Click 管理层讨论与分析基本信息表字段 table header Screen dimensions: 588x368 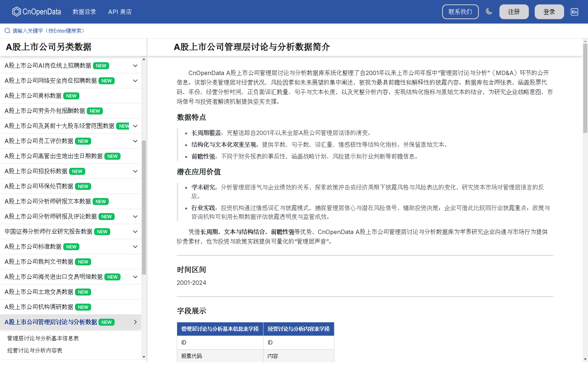point(220,329)
